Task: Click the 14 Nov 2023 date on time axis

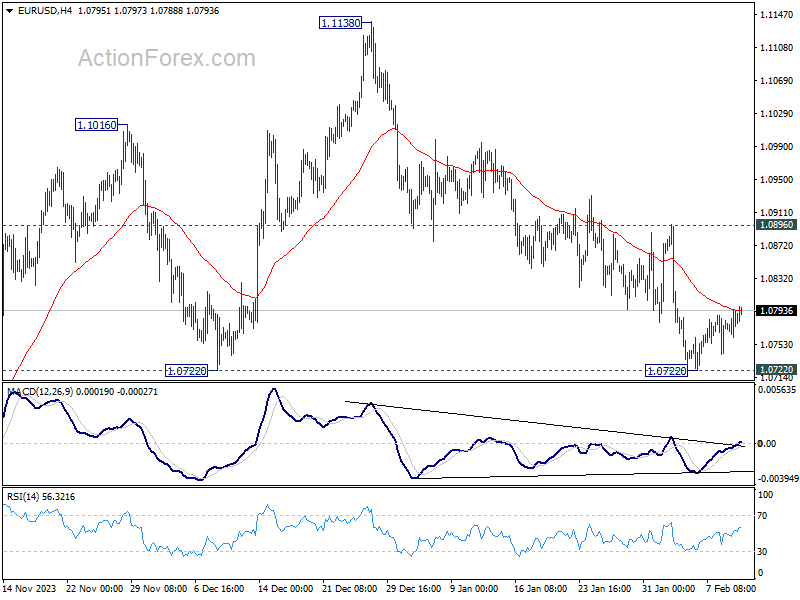Action: 30,589
